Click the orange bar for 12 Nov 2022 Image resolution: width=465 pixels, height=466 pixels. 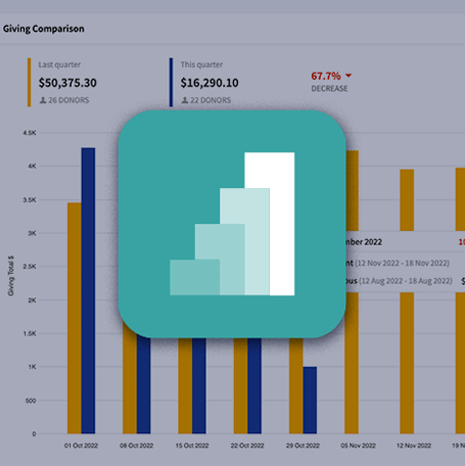[407, 363]
